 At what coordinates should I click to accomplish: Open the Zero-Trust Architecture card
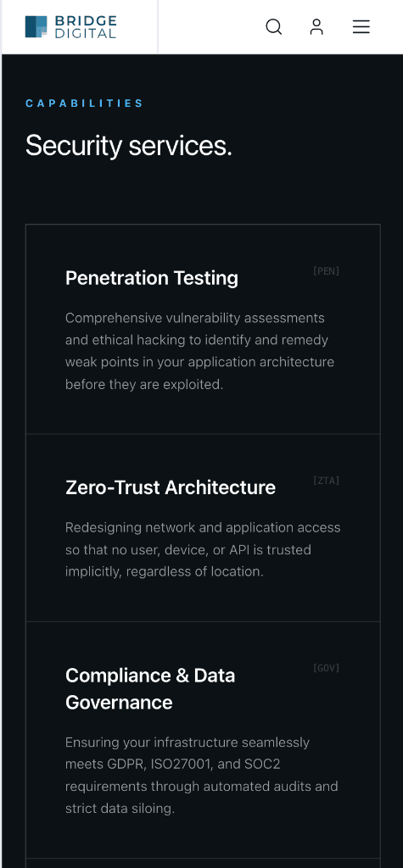click(203, 528)
